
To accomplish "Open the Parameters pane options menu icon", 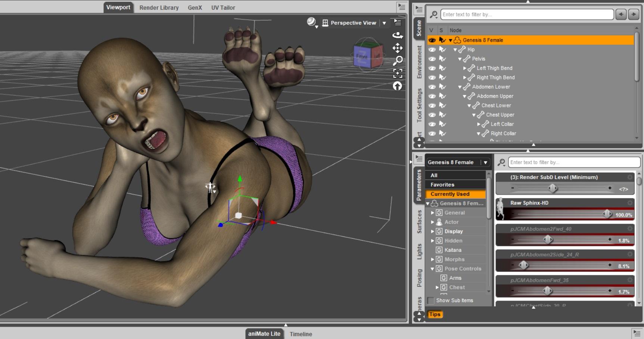I will click(x=419, y=158).
